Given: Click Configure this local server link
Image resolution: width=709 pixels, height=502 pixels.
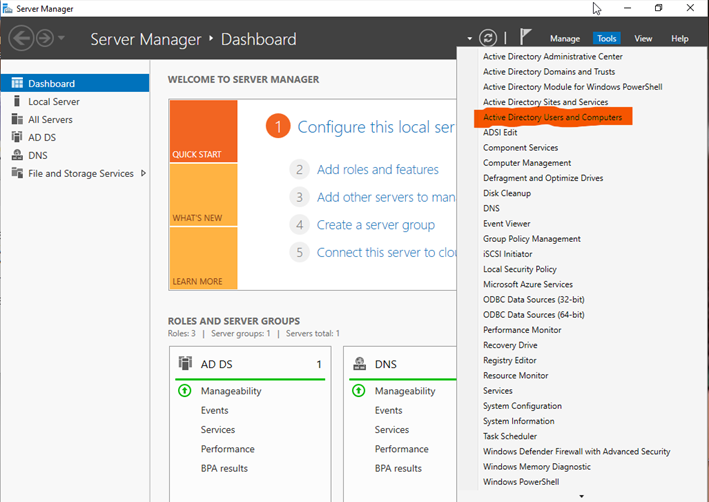Looking at the screenshot, I should (376, 127).
